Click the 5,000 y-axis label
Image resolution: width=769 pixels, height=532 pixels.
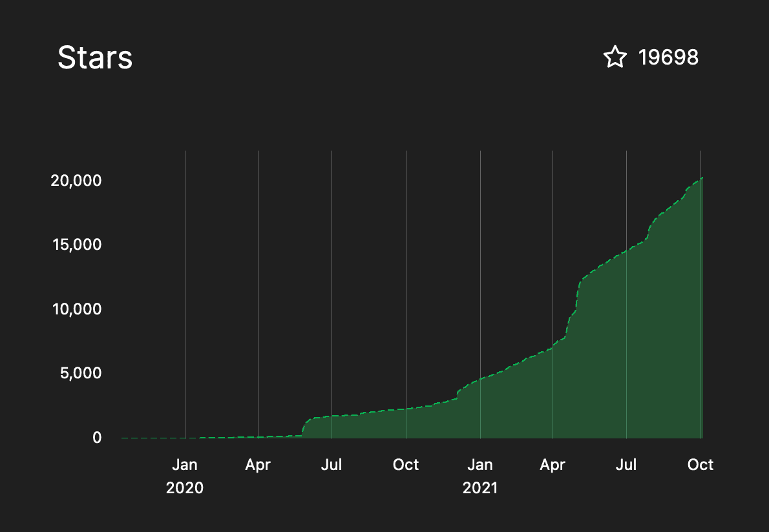pyautogui.click(x=79, y=373)
